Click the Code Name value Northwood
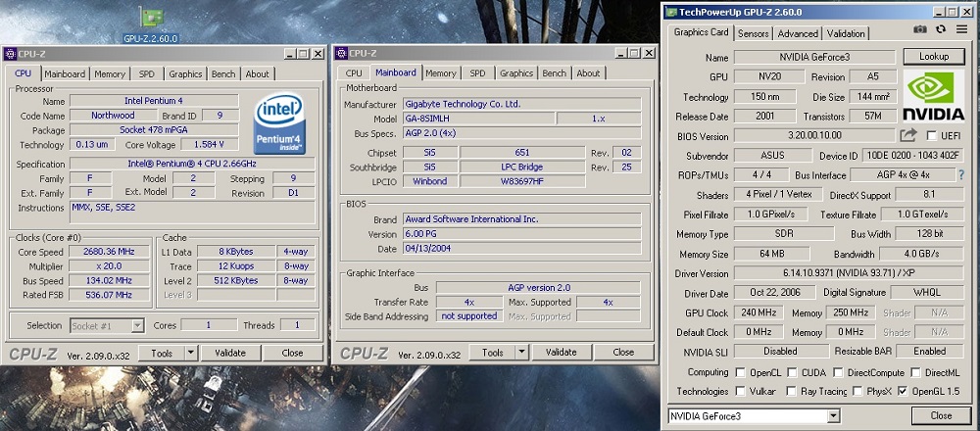980x431 pixels. point(113,116)
